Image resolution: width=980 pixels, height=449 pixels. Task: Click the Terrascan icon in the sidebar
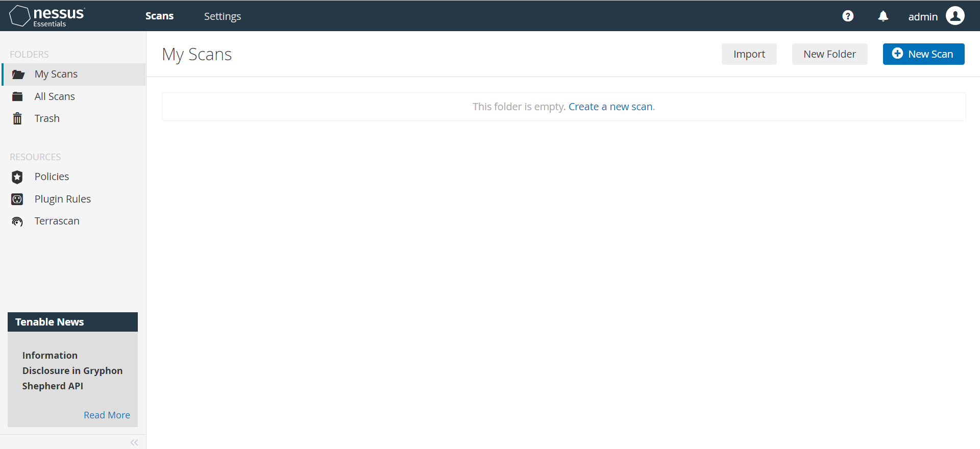point(17,221)
